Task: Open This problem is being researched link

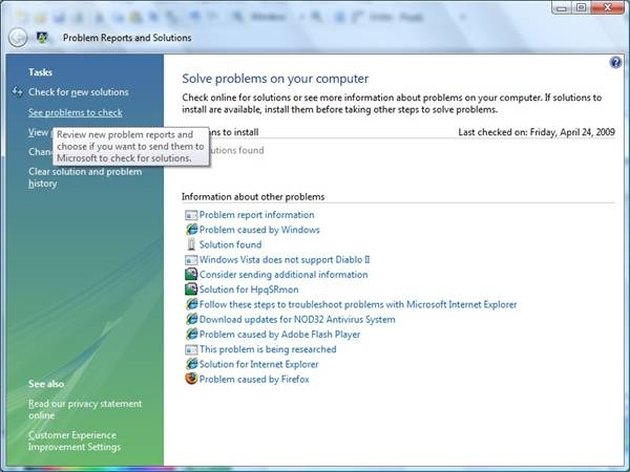Action: [268, 349]
